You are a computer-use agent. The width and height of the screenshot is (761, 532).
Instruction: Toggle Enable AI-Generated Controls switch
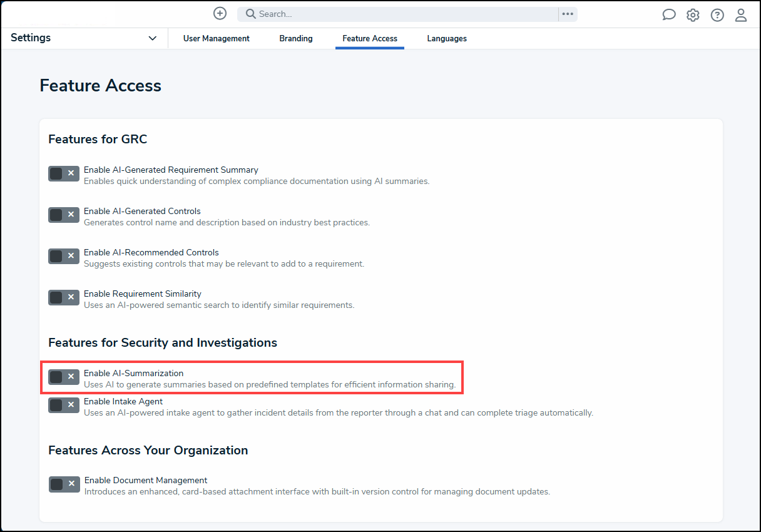64,215
